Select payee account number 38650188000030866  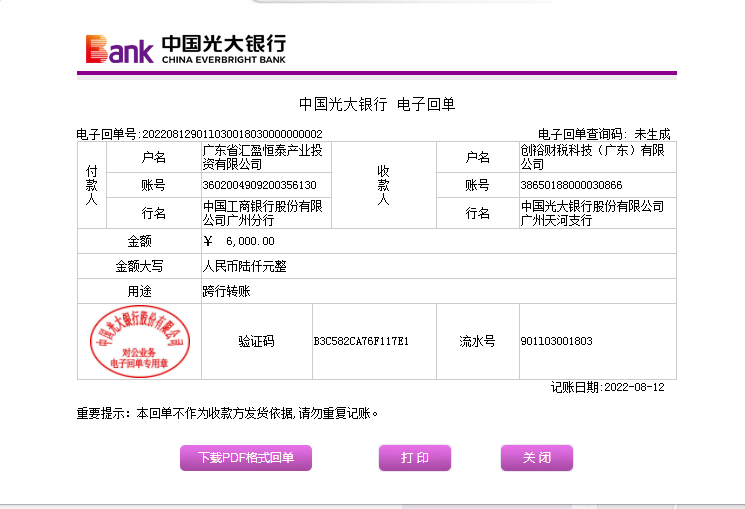click(571, 185)
